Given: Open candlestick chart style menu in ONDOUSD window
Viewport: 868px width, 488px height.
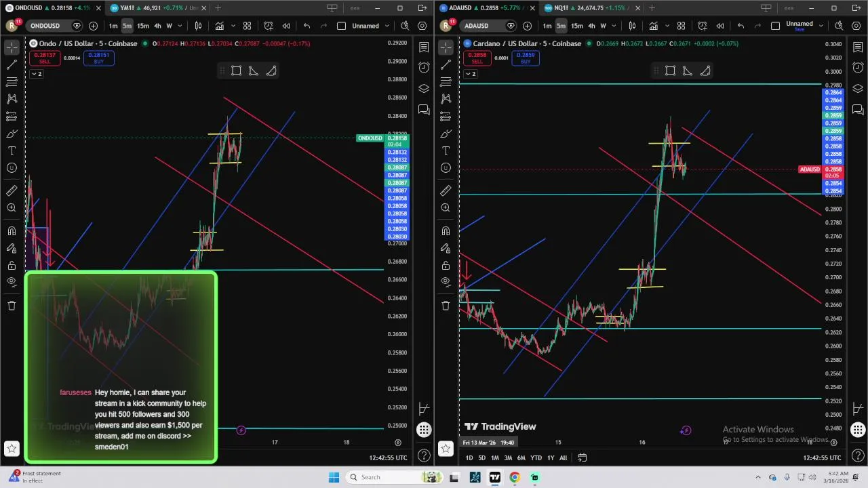Looking at the screenshot, I should [198, 26].
